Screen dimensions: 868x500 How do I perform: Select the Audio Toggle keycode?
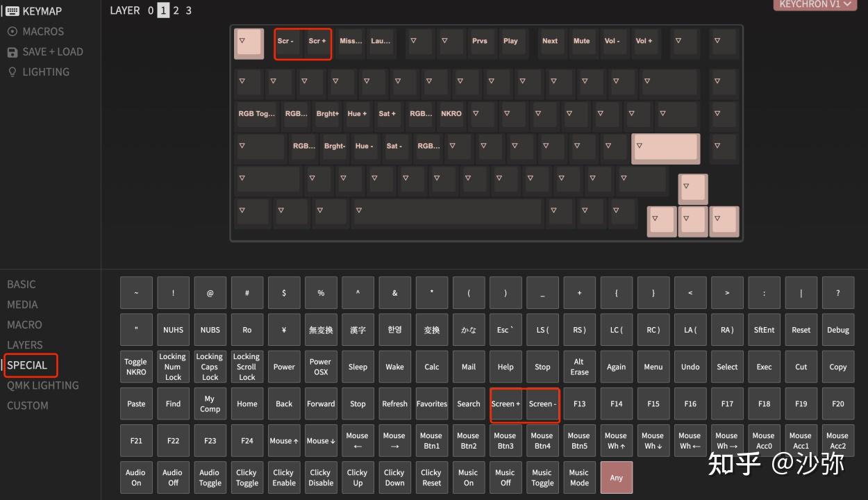coord(210,478)
